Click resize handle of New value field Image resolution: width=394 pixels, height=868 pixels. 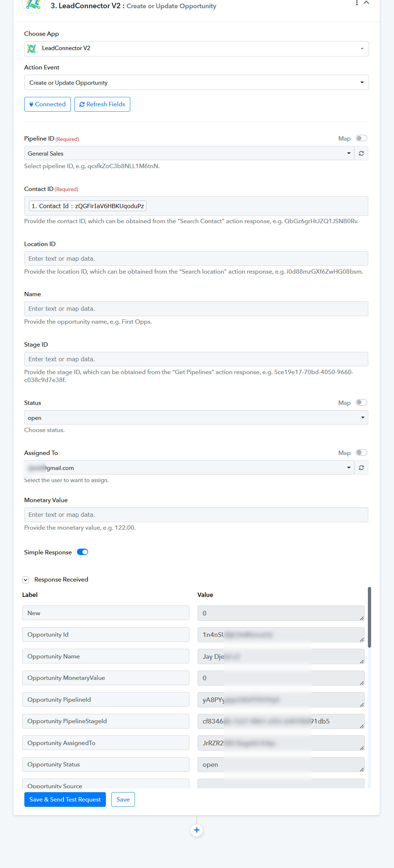coord(362,618)
